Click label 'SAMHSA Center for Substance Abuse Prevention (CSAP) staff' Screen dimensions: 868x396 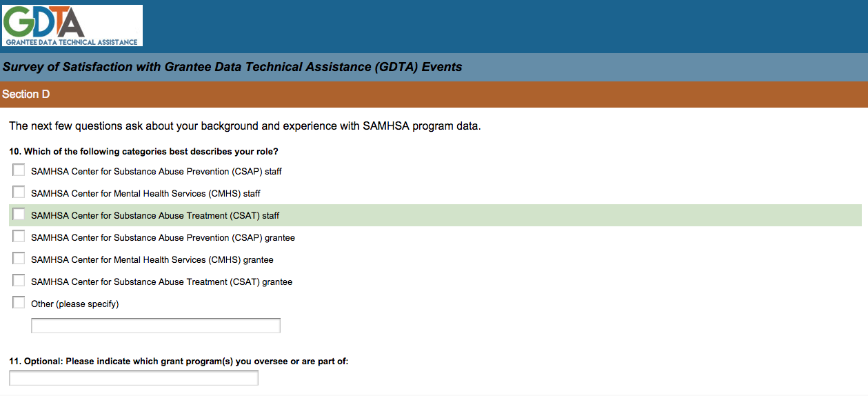click(157, 172)
